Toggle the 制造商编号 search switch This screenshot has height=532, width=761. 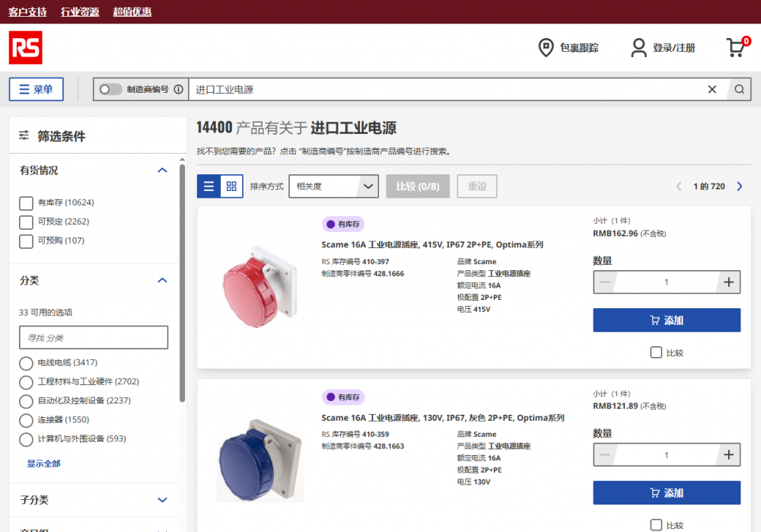[110, 89]
